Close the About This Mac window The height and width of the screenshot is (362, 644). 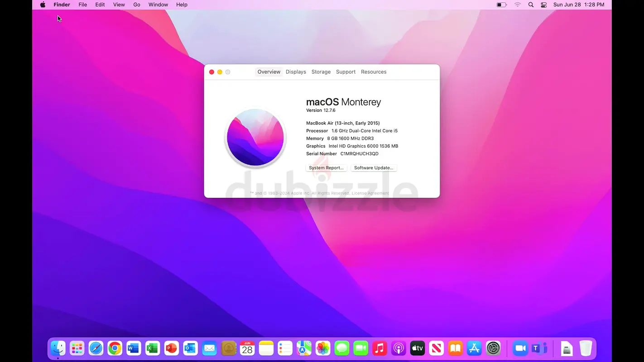coord(211,72)
